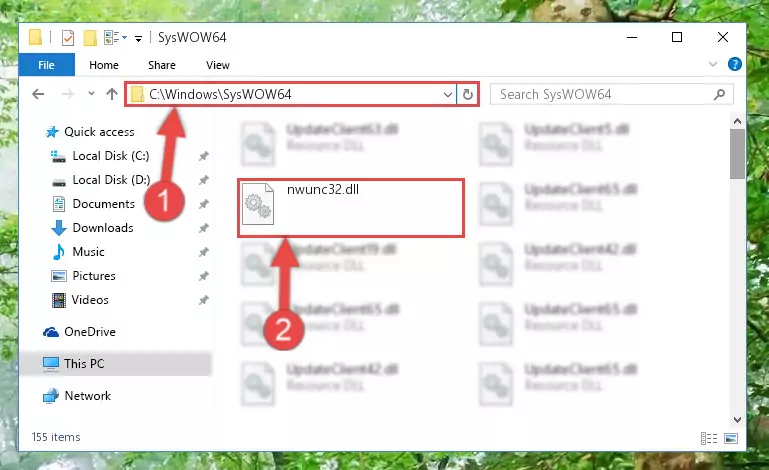The width and height of the screenshot is (769, 470).
Task: Click the pin icon beside Documents
Action: pyautogui.click(x=204, y=204)
